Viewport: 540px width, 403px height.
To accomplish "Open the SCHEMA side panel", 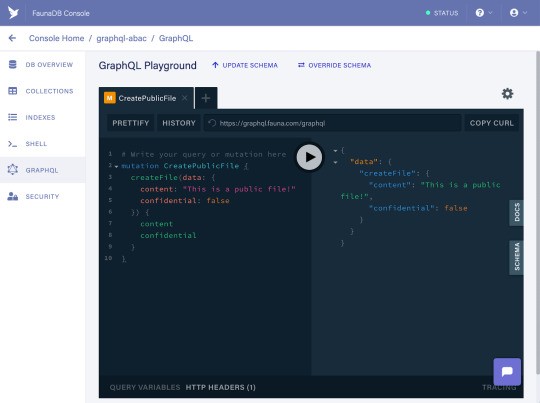I will point(516,257).
